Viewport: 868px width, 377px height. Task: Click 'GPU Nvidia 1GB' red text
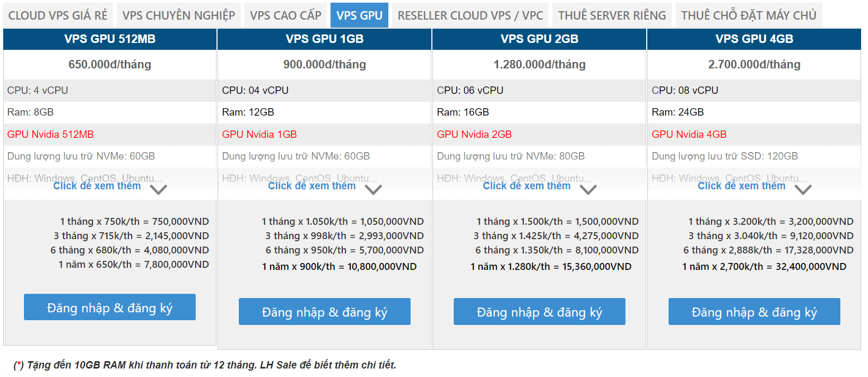click(x=259, y=134)
